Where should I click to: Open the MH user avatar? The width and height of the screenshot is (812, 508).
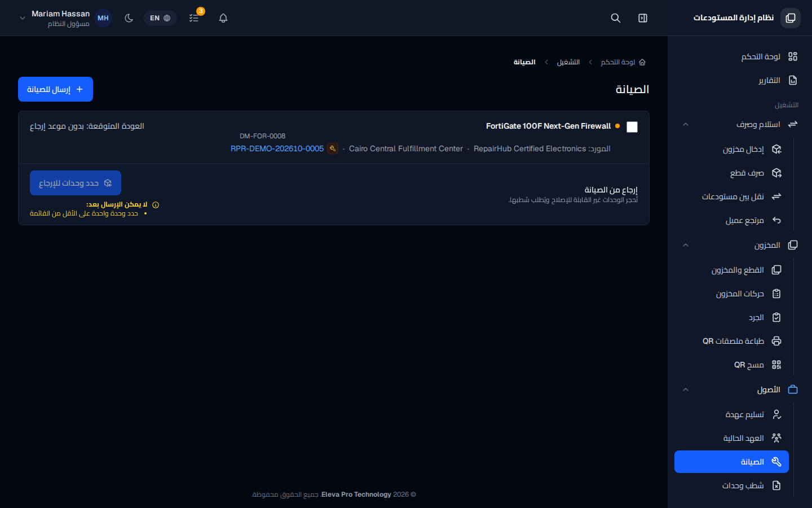(103, 18)
